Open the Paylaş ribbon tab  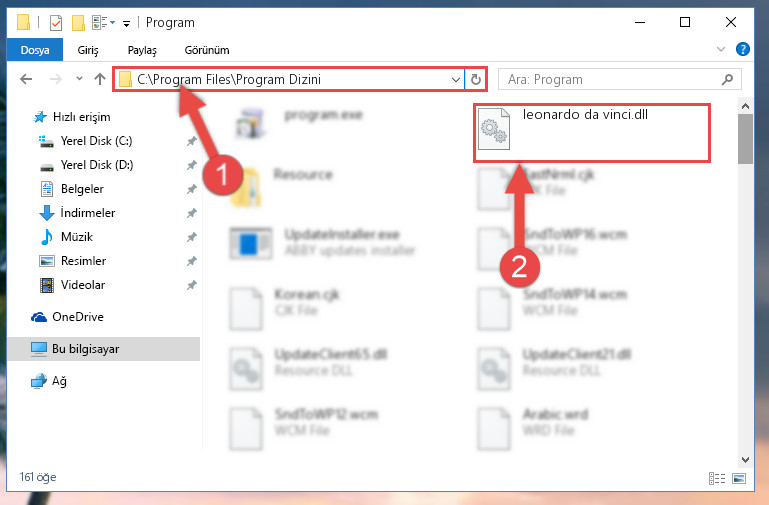click(x=142, y=50)
